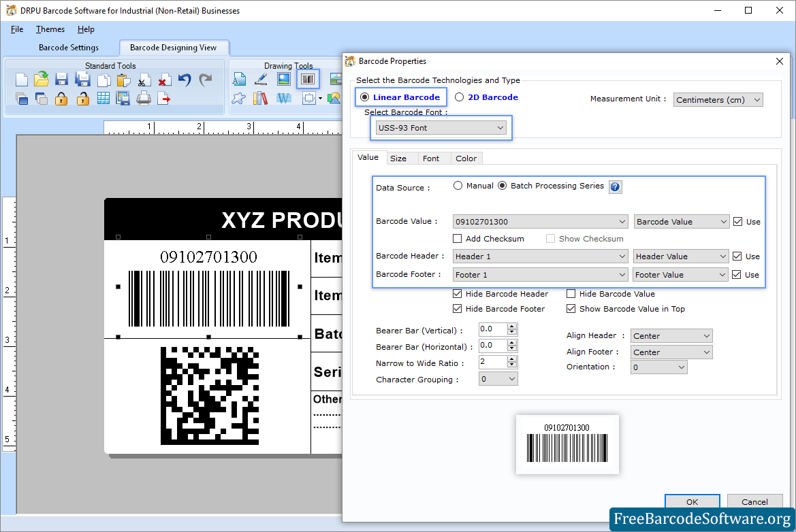Export the label with the red arrow page icon
The height and width of the screenshot is (532, 796).
point(163,99)
